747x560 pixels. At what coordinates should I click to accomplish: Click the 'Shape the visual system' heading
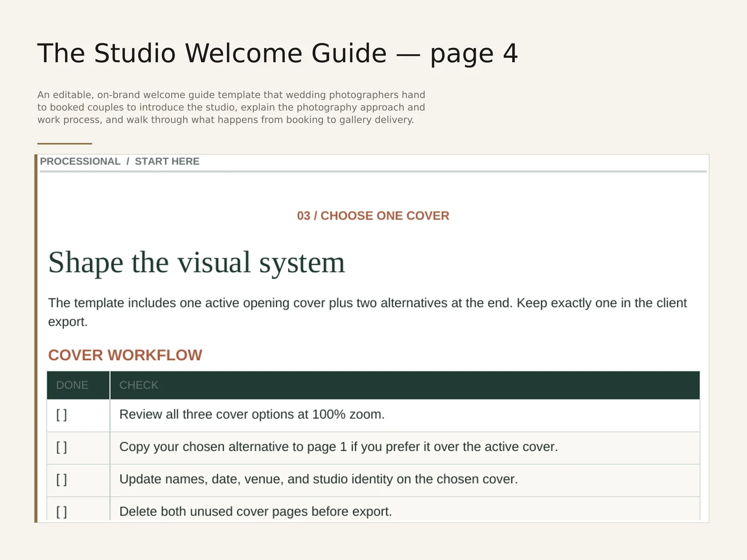197,263
